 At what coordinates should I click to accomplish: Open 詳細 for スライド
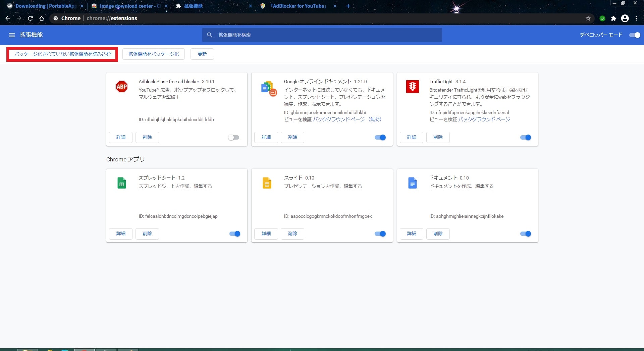(x=266, y=234)
